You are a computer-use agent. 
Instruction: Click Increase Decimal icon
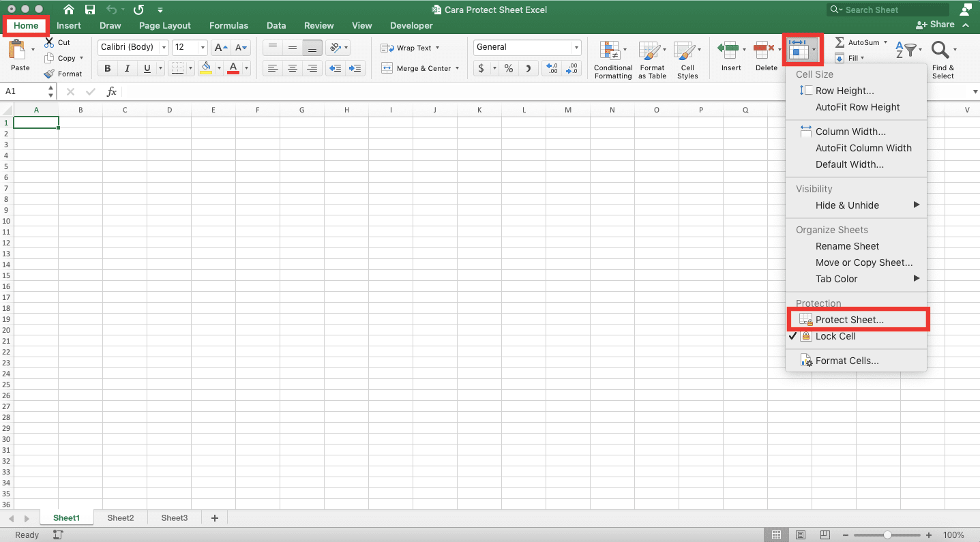click(x=552, y=68)
